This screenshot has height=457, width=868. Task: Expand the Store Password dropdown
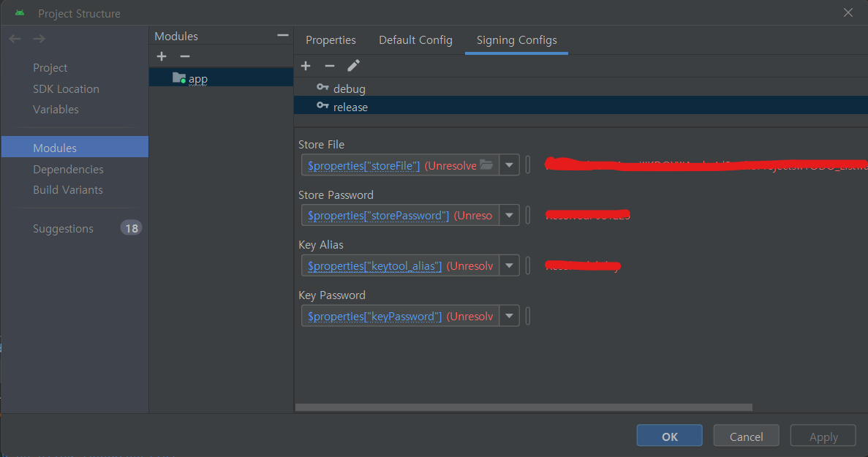click(x=509, y=214)
